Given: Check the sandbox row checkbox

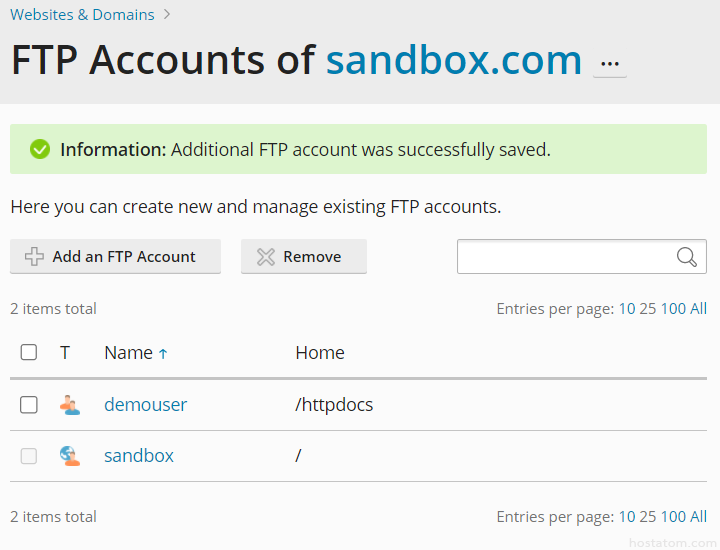Looking at the screenshot, I should point(29,456).
